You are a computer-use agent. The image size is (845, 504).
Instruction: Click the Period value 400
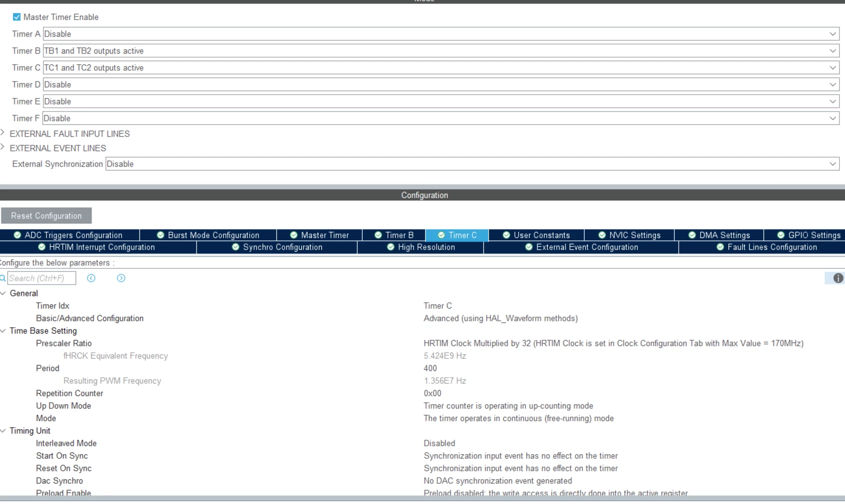(430, 368)
